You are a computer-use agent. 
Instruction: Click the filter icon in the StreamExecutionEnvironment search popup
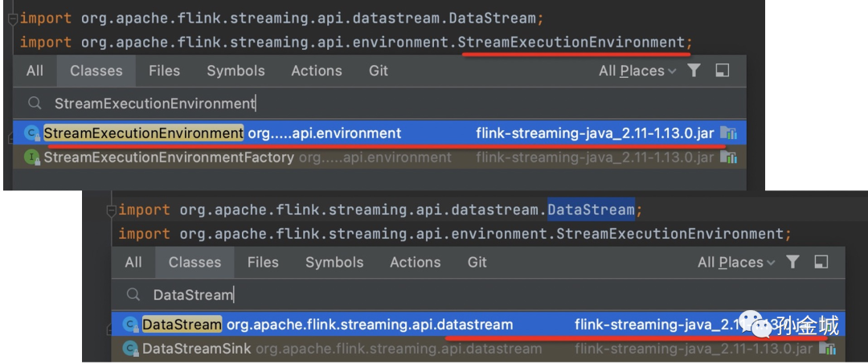pyautogui.click(x=694, y=71)
